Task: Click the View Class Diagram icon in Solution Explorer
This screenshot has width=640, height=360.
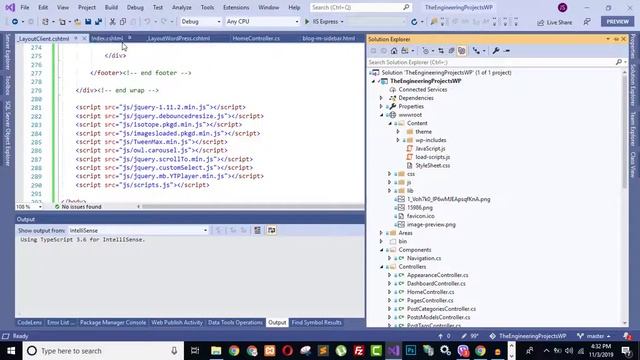Action: pos(476,51)
